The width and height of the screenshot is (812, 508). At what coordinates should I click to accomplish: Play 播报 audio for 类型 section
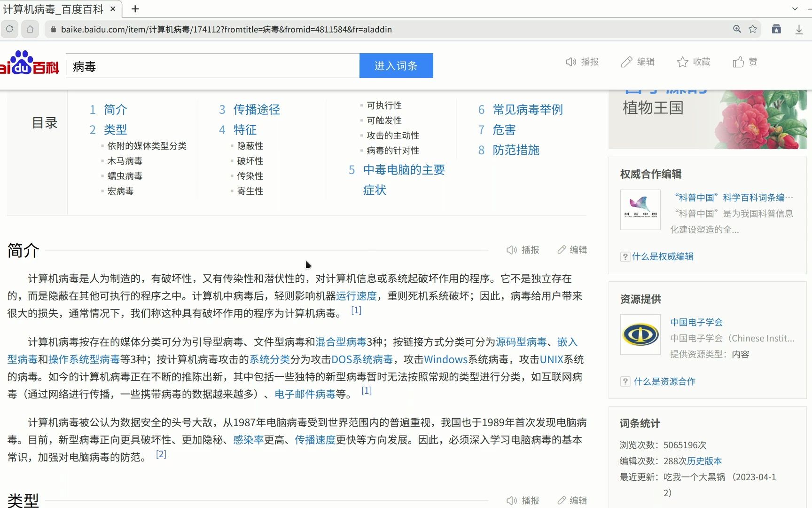coord(523,500)
